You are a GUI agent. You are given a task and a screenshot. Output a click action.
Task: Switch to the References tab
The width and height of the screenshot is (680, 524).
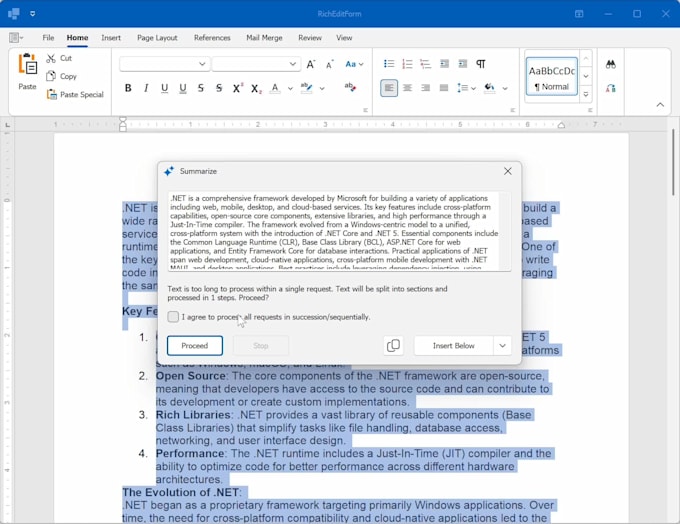point(212,38)
